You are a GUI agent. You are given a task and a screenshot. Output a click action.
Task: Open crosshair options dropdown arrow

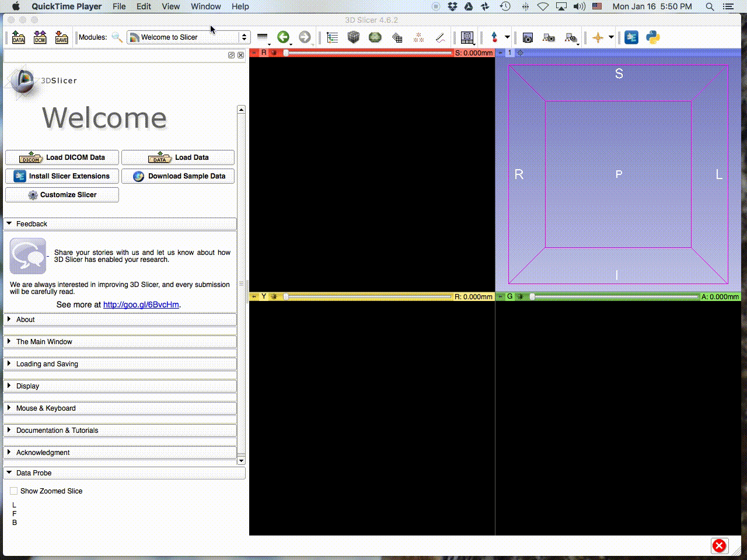click(611, 37)
